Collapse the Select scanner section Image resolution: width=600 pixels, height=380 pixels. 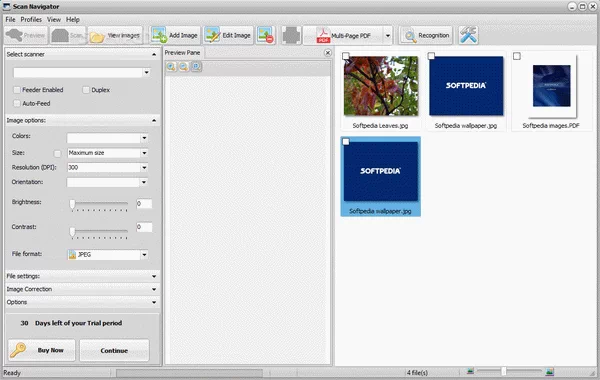(154, 54)
